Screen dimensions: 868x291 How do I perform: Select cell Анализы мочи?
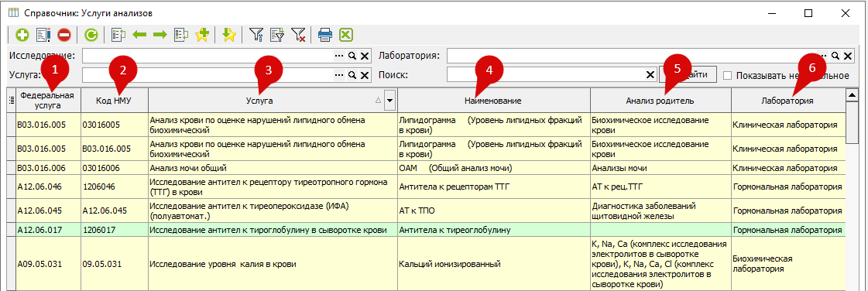click(660, 167)
